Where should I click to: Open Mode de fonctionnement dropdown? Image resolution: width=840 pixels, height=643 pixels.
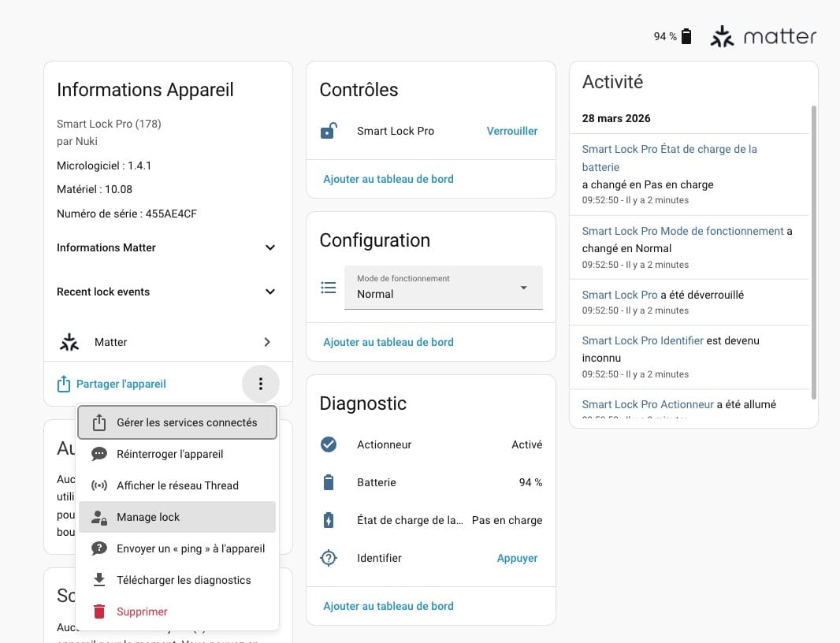tap(443, 288)
